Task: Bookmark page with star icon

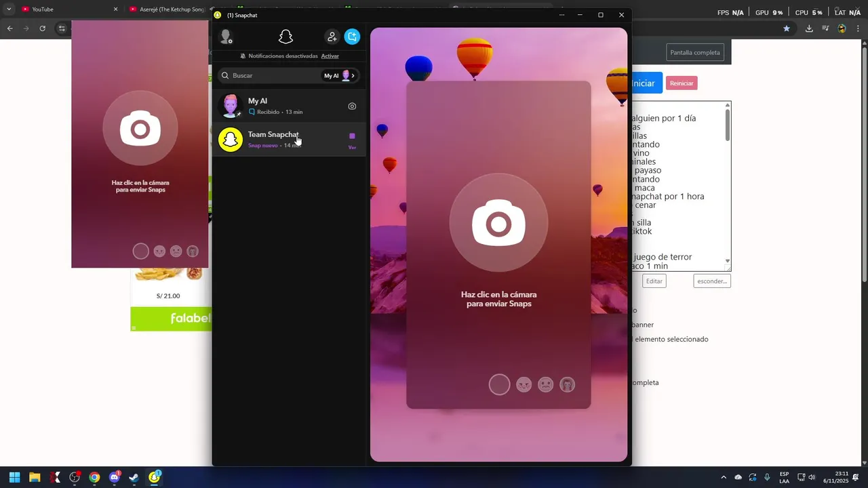Action: (x=787, y=28)
